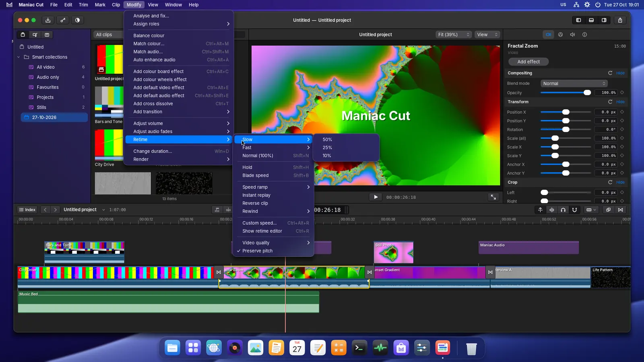The height and width of the screenshot is (362, 644).
Task: Open the audio inspector speaker icon
Action: coord(572,35)
